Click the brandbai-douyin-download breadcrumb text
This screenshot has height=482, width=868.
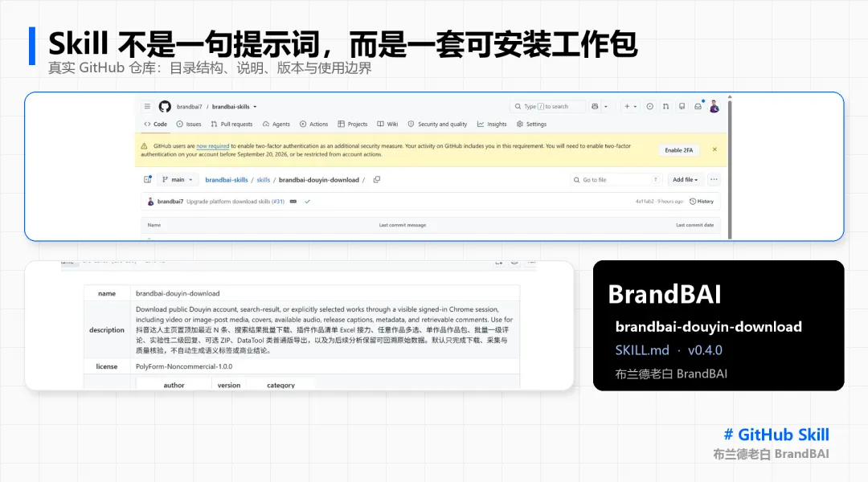click(x=319, y=180)
